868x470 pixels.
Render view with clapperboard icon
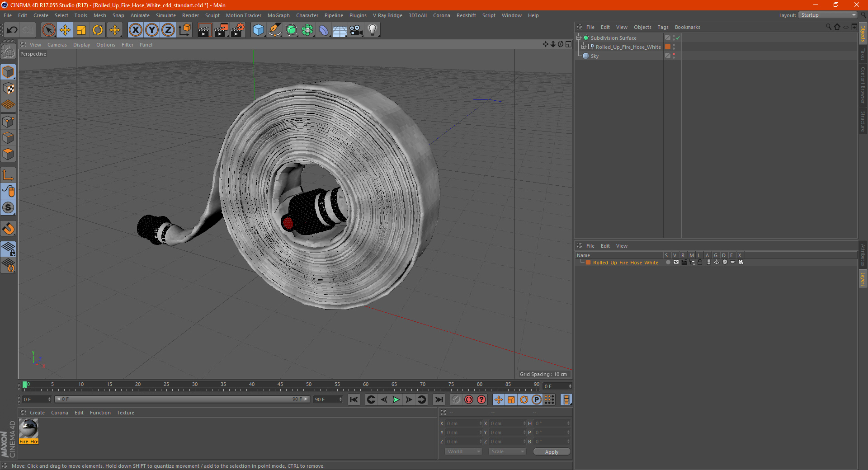tap(204, 30)
